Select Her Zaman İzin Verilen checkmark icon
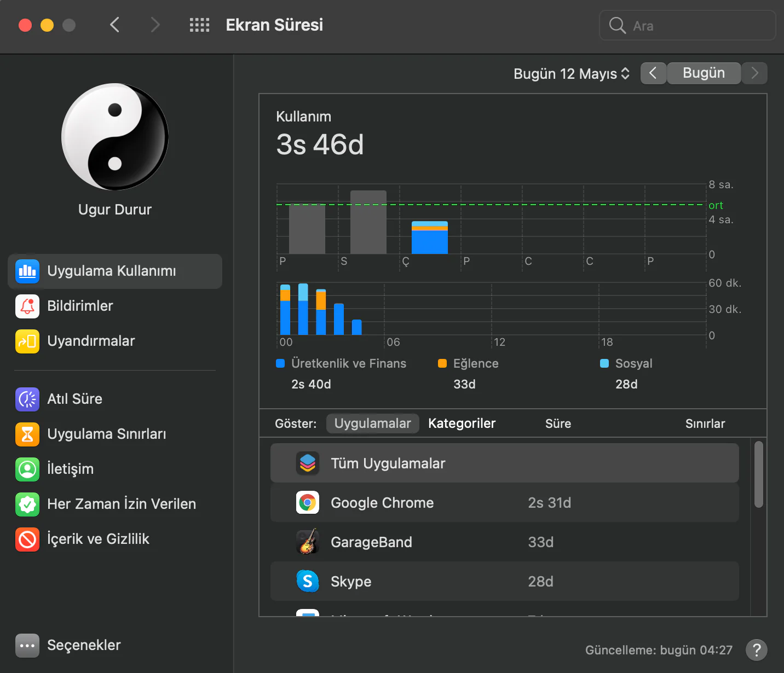784x673 pixels. point(27,504)
